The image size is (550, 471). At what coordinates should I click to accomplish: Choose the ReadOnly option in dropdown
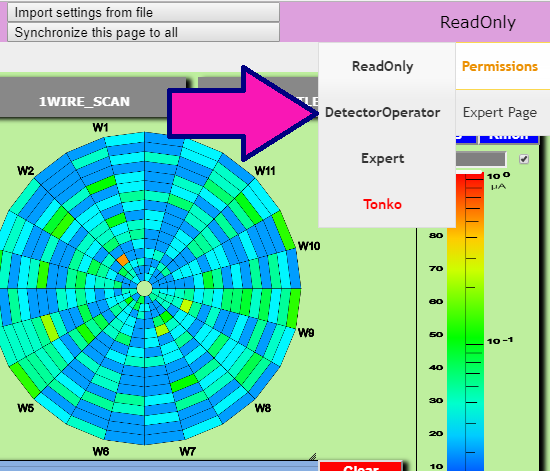tap(382, 66)
